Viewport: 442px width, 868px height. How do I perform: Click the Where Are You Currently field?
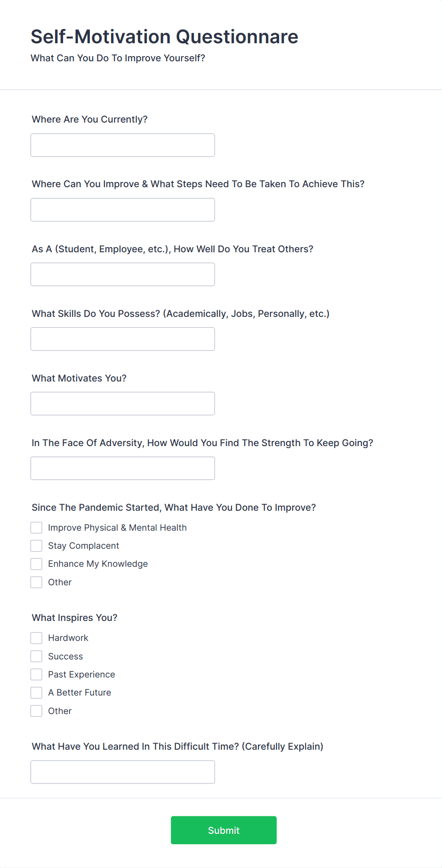[x=122, y=145]
